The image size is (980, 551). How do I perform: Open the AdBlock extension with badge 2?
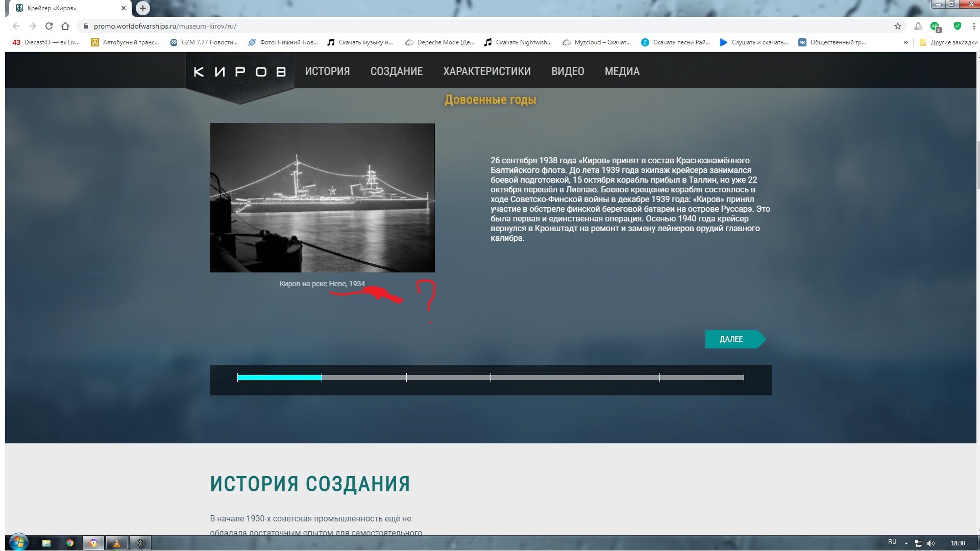click(936, 27)
